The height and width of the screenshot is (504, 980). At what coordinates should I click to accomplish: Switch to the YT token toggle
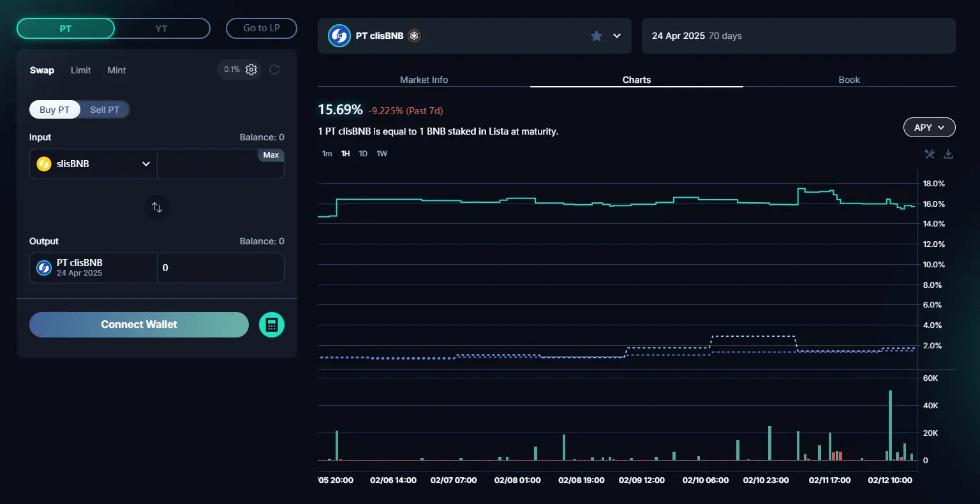click(x=161, y=29)
